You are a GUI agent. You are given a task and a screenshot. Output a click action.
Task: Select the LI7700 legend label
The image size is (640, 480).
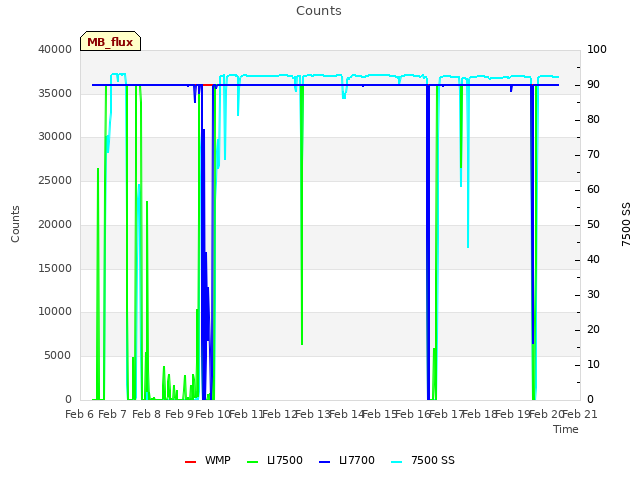pyautogui.click(x=357, y=460)
